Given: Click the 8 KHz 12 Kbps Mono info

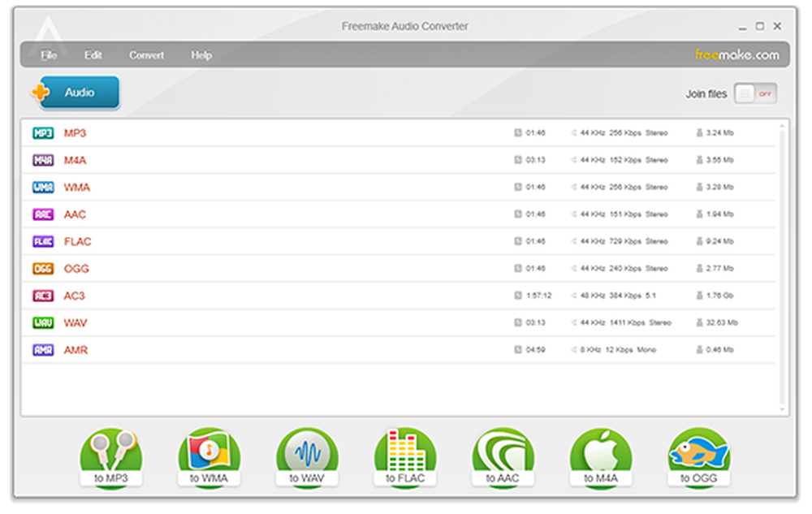Looking at the screenshot, I should (618, 350).
